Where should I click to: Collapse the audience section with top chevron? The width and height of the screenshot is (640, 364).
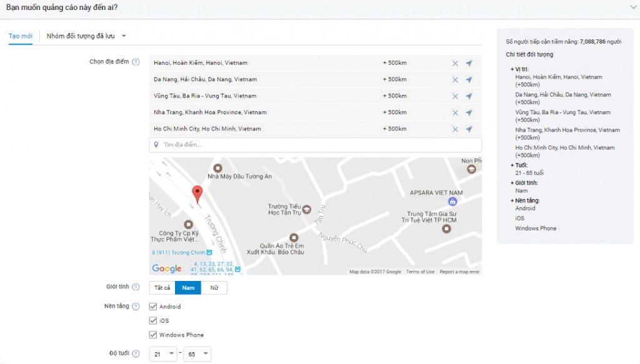click(632, 7)
